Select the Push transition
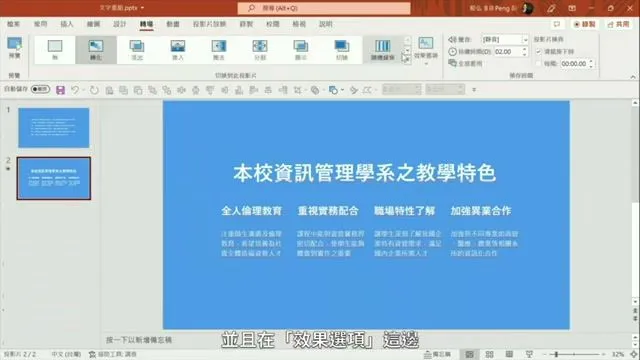 [x=178, y=50]
